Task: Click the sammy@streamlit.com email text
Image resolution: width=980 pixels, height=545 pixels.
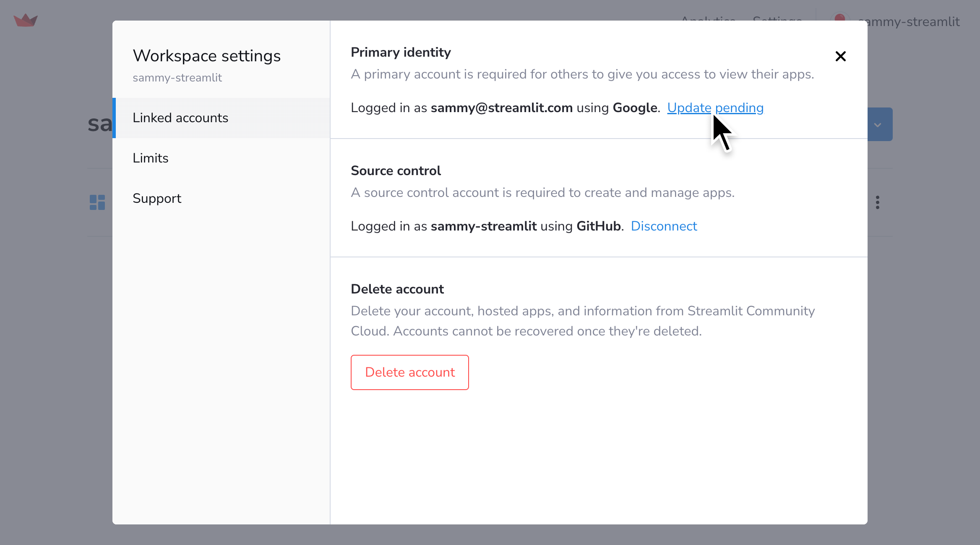Action: pyautogui.click(x=502, y=108)
